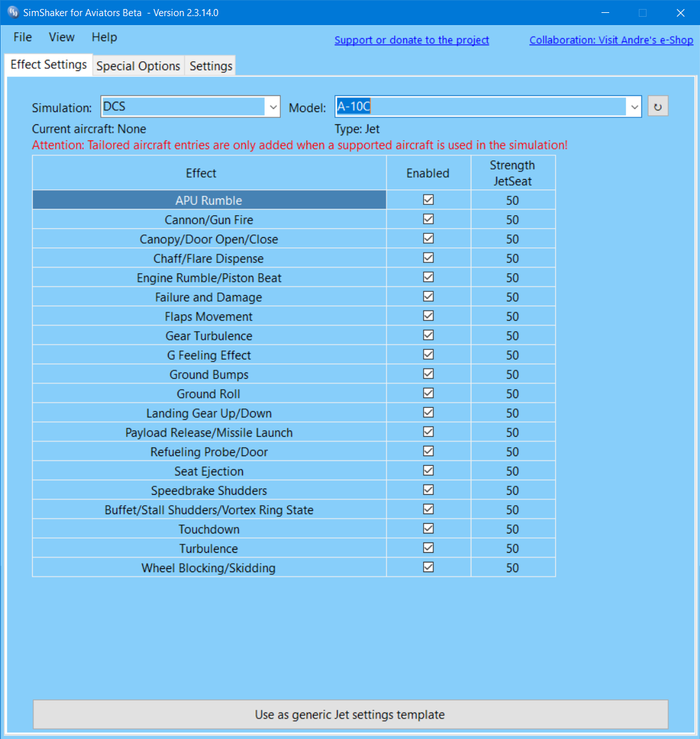
Task: Select G Feeling Effect name cell
Action: (x=209, y=355)
